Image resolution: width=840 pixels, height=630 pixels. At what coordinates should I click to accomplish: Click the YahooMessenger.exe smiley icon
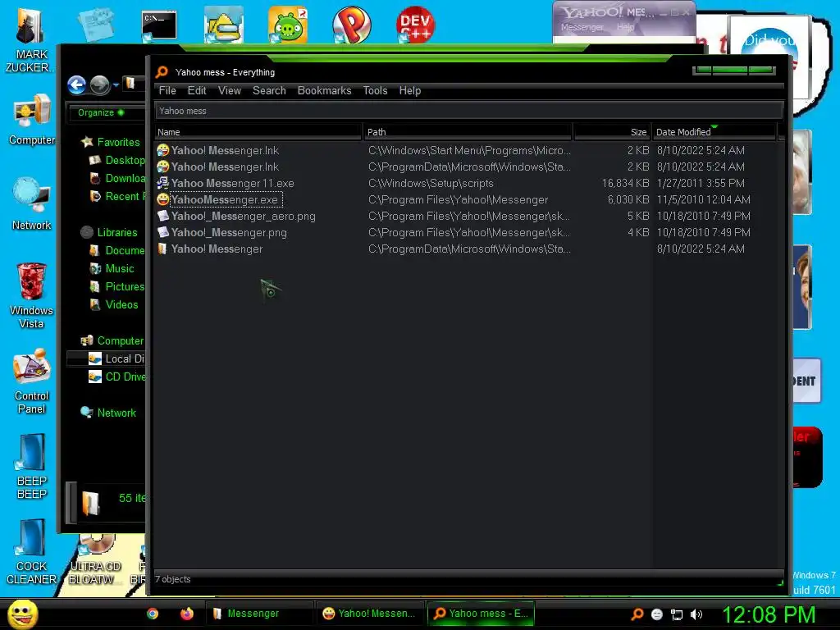tap(163, 200)
